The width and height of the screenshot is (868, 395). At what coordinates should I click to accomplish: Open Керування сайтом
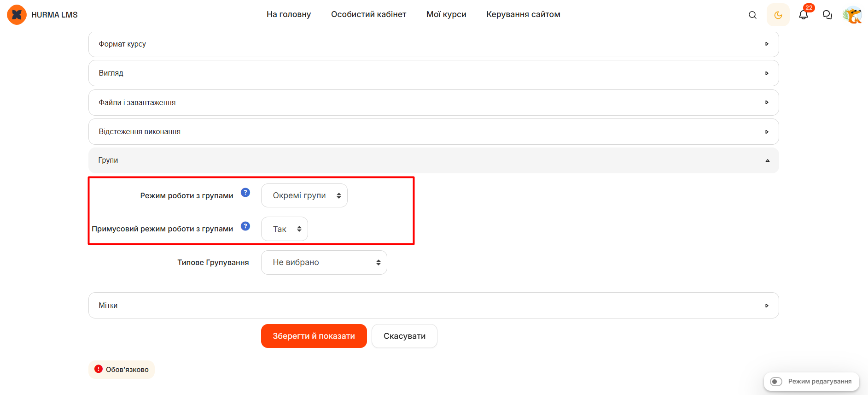[x=523, y=14]
